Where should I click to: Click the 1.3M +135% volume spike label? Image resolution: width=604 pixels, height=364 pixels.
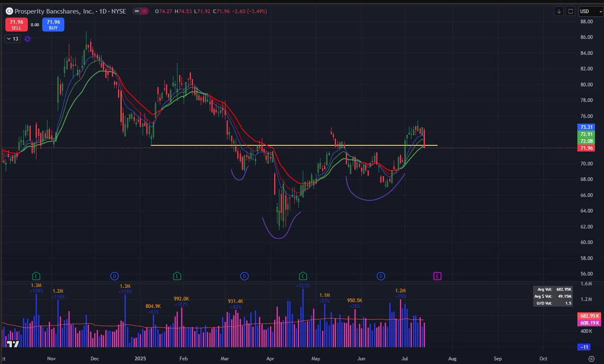(125, 288)
